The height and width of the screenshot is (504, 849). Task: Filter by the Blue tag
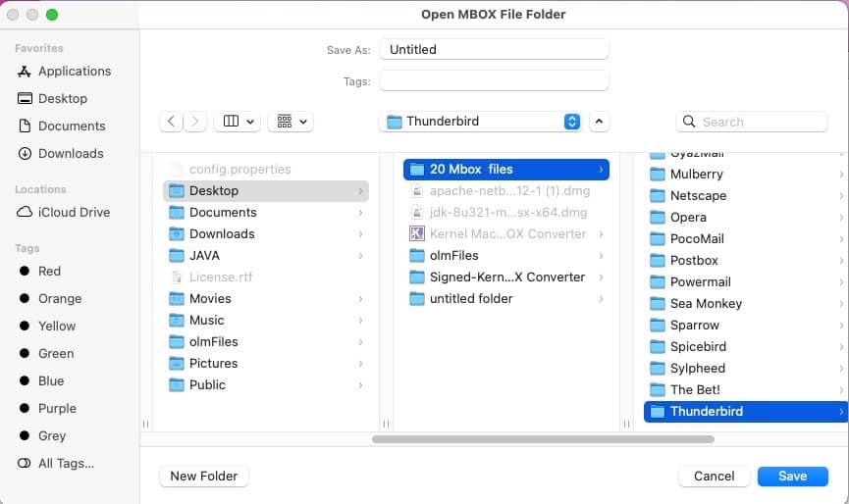pyautogui.click(x=41, y=381)
